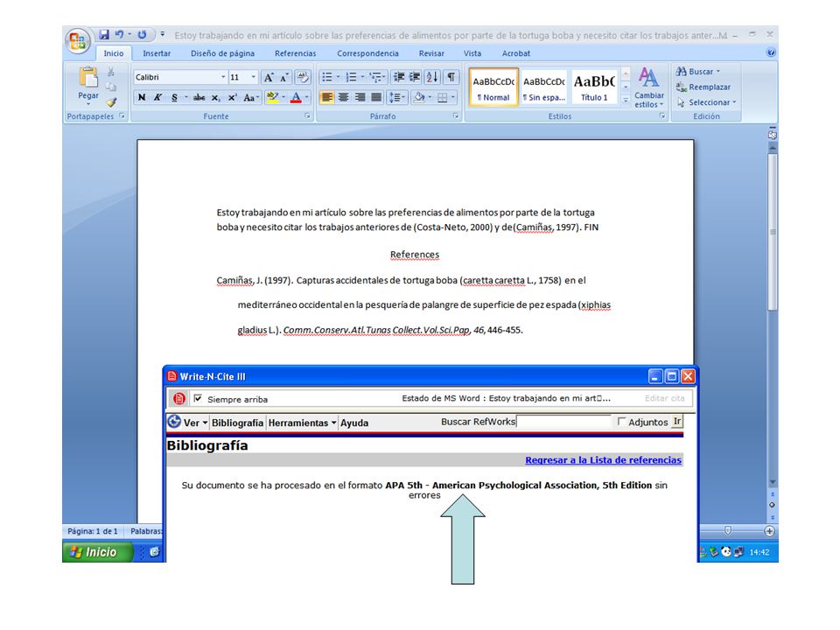Enable the Adjuntos checkbox

click(x=621, y=422)
